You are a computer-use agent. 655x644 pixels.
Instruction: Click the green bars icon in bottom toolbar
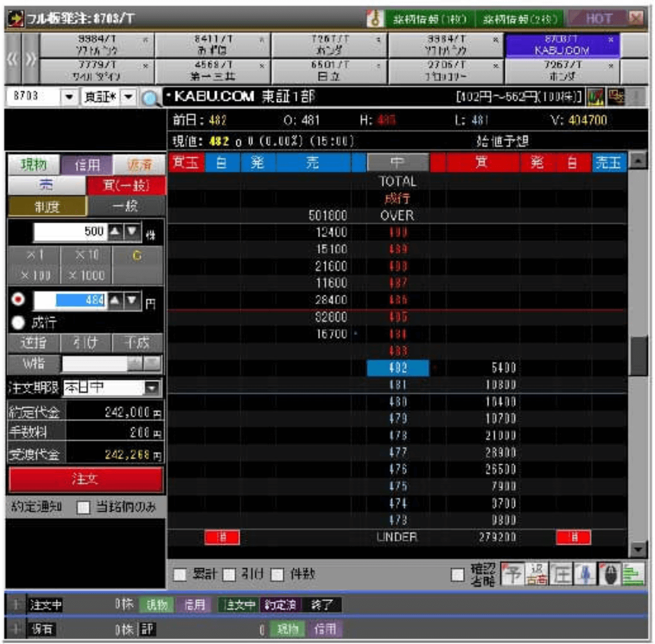[633, 575]
